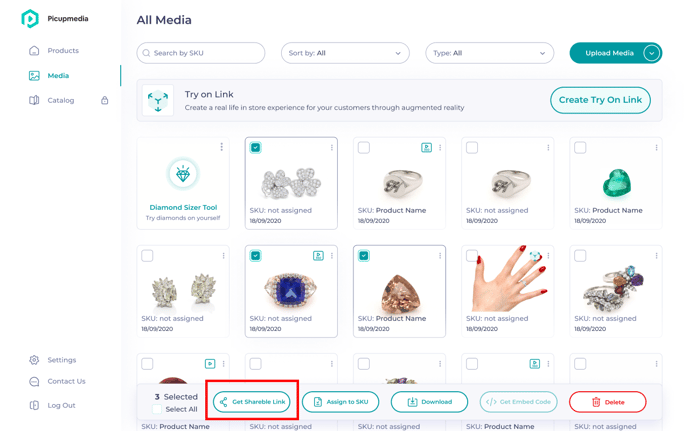688x431 pixels.
Task: Expand the Sort by: All dropdown
Action: coord(345,53)
